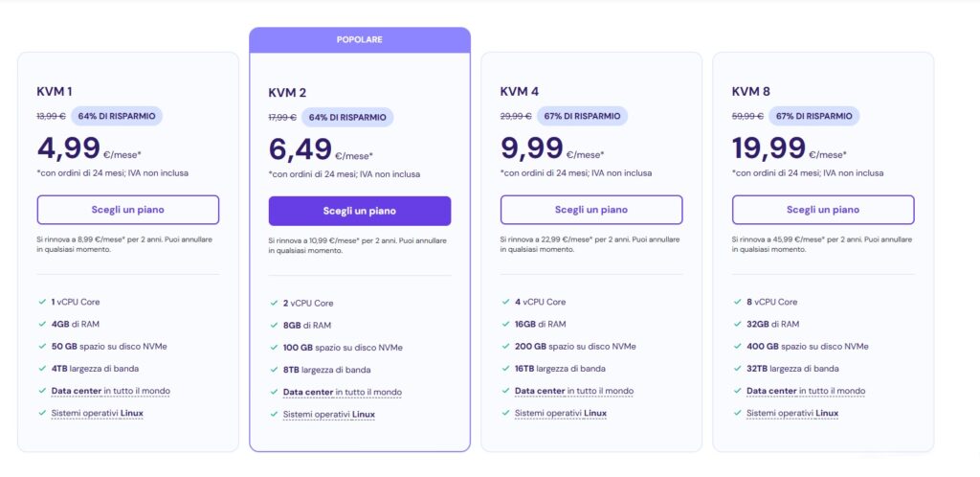980x477 pixels.
Task: Open KVM 4 Sistemi operativi Linux link
Action: coord(561,413)
